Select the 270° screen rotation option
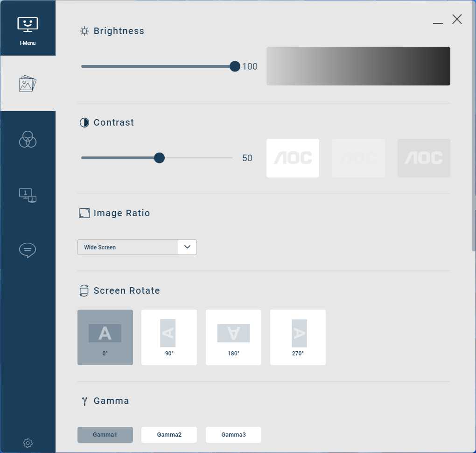Viewport: 476px width, 453px height. click(x=298, y=337)
